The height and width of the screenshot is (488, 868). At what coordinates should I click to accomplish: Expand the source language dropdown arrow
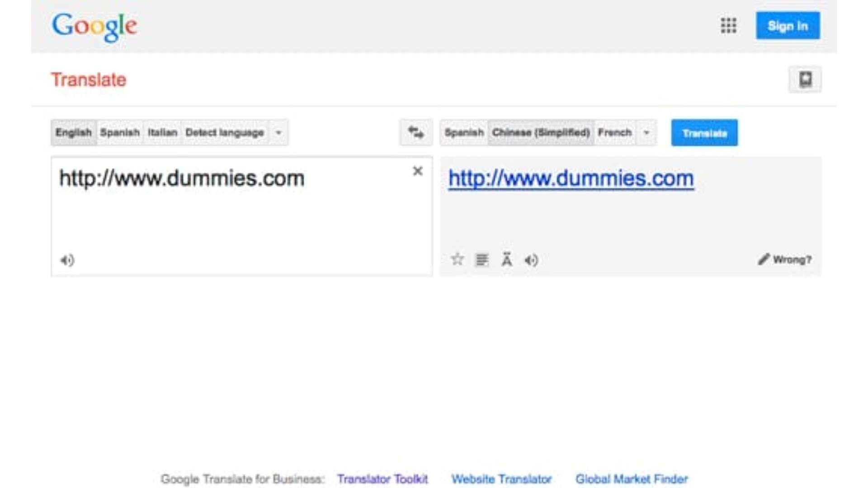[x=278, y=132]
